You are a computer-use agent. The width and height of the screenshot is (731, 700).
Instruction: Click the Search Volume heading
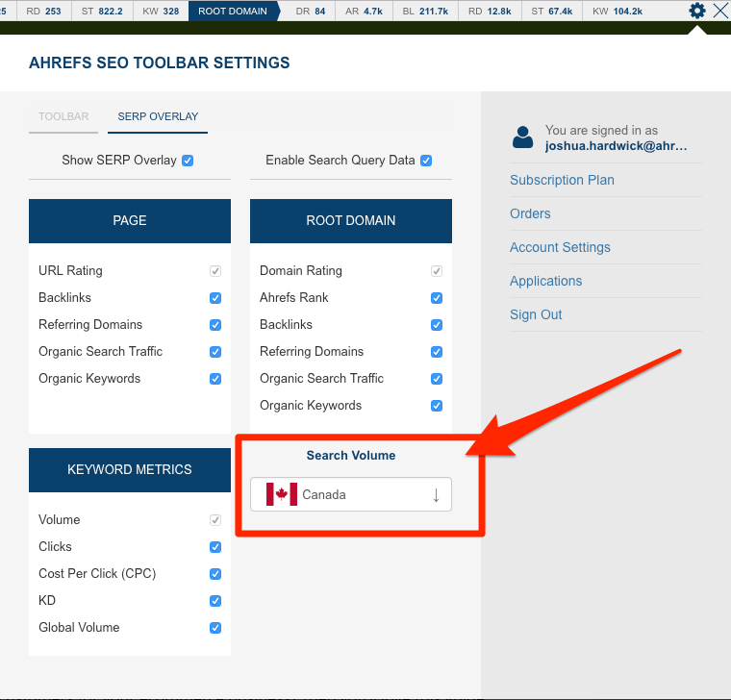coord(351,456)
